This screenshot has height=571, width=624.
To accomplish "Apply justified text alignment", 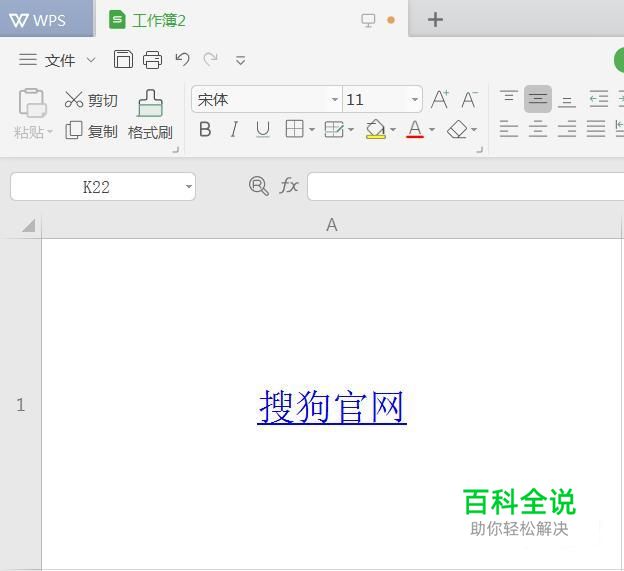I will coord(596,129).
